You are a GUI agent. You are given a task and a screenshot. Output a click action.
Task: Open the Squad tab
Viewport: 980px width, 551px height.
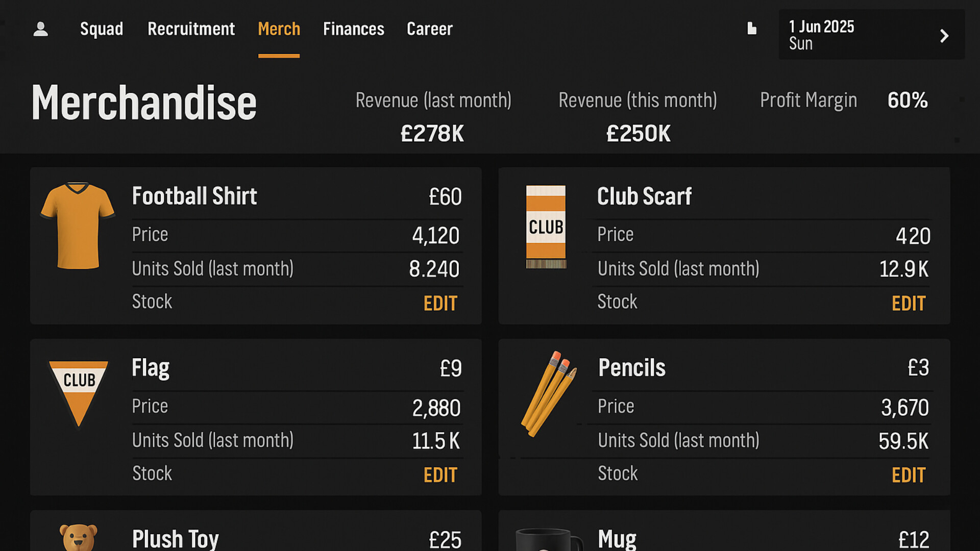(x=102, y=29)
